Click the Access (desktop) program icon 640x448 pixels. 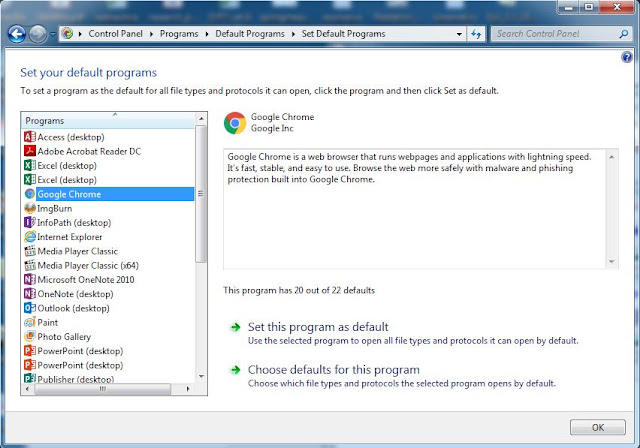coord(30,137)
